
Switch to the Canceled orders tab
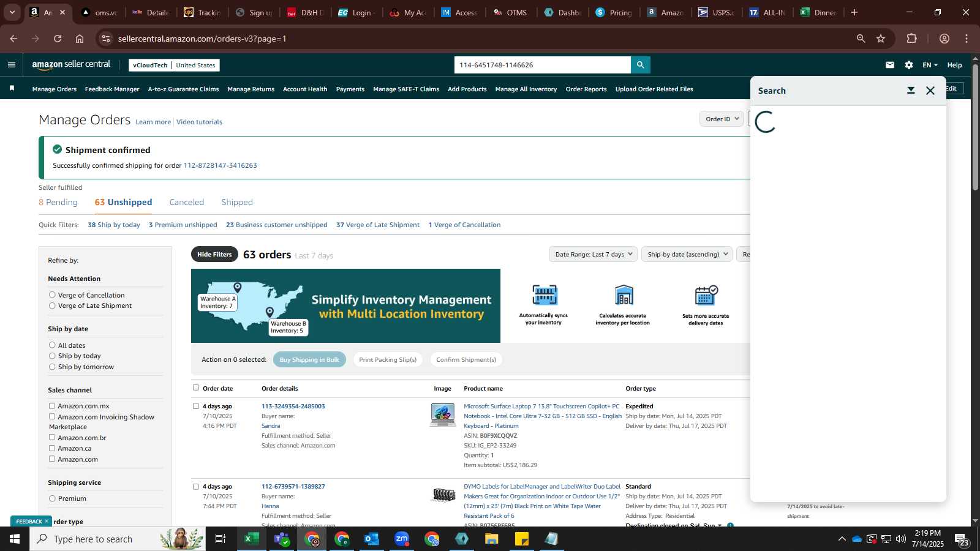click(187, 202)
